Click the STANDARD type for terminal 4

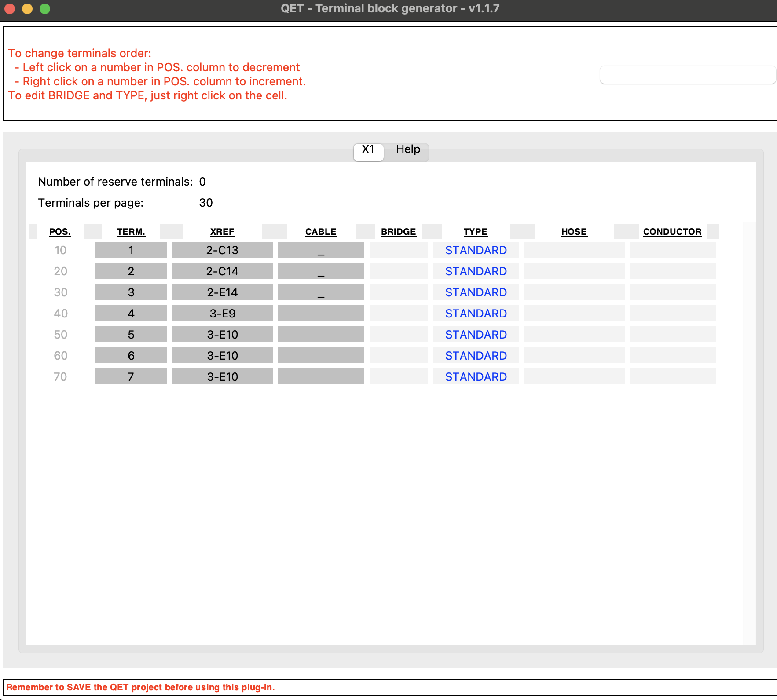pyautogui.click(x=476, y=314)
